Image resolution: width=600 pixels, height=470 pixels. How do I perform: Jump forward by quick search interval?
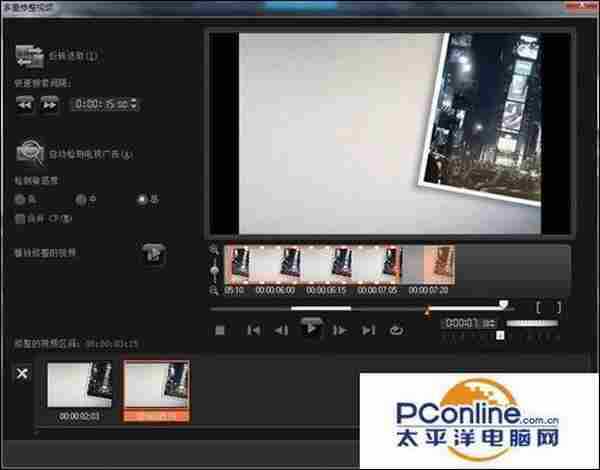tap(50, 104)
